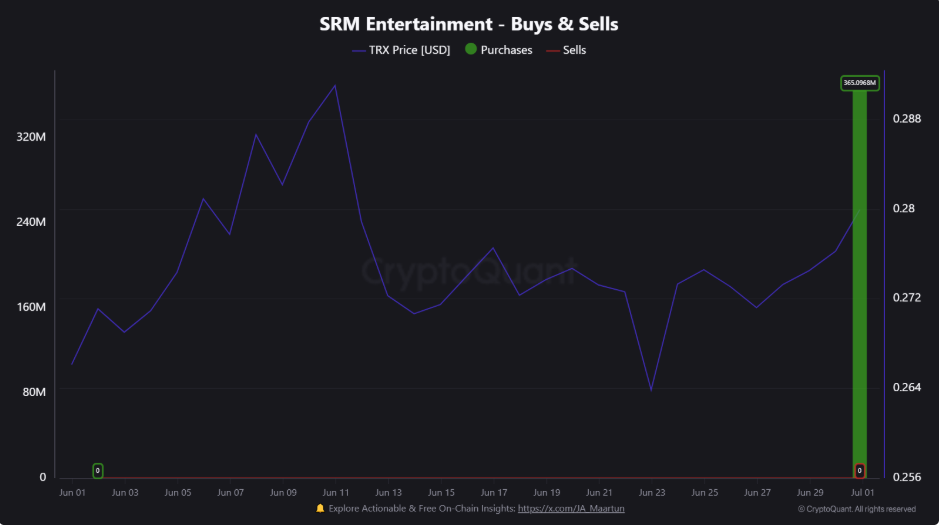Click the red 0 sells marker at Jul 01
945x525 pixels.
click(x=859, y=471)
